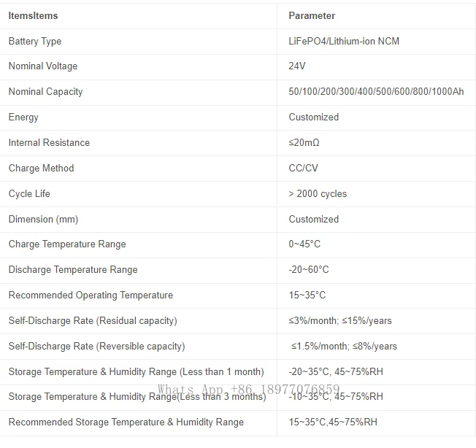Click the '0~45°C' charge temperature value
Viewport: 476px width, 448px height.
304,244
